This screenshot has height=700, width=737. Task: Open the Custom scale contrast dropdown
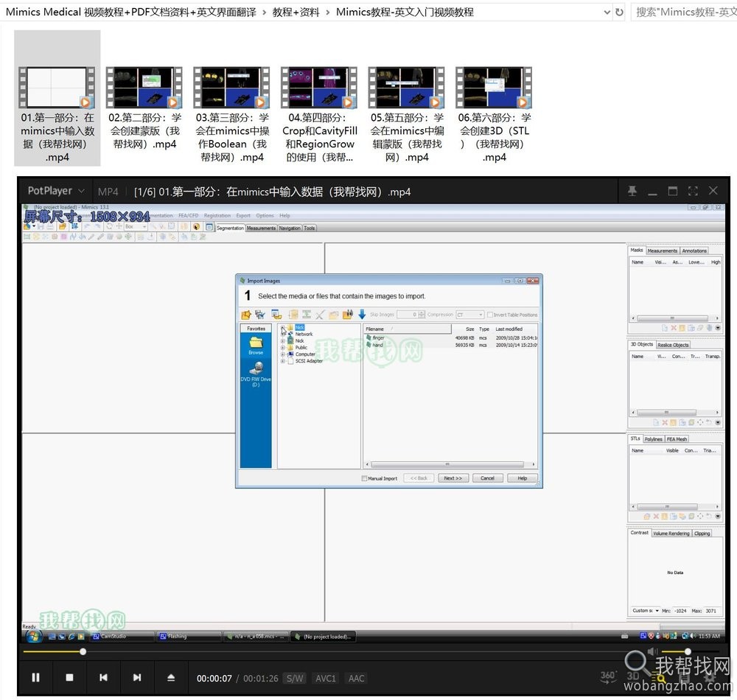[646, 611]
